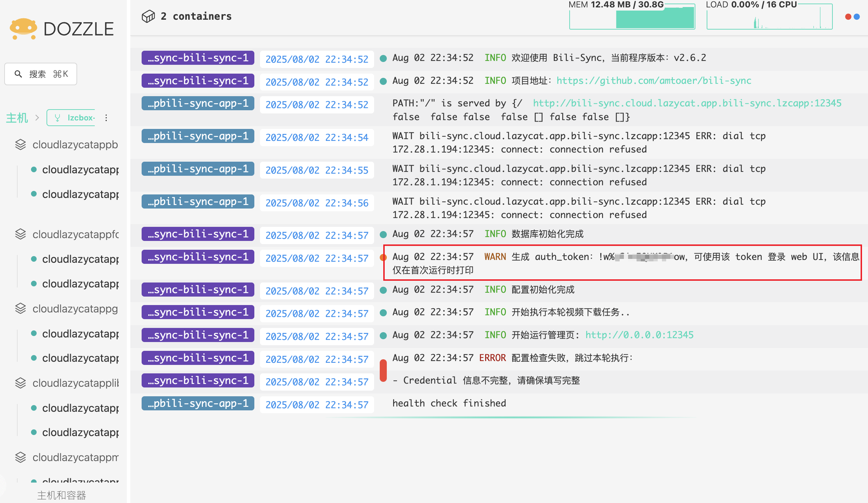Click the red ERROR level marker
Viewport: 868px width, 503px height.
pos(383,370)
